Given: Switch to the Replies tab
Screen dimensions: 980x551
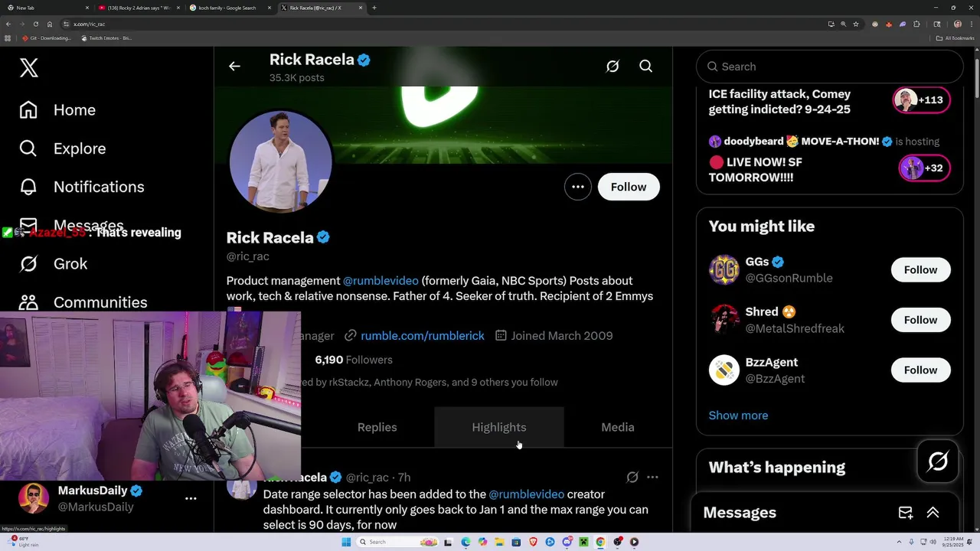Looking at the screenshot, I should coord(377,427).
